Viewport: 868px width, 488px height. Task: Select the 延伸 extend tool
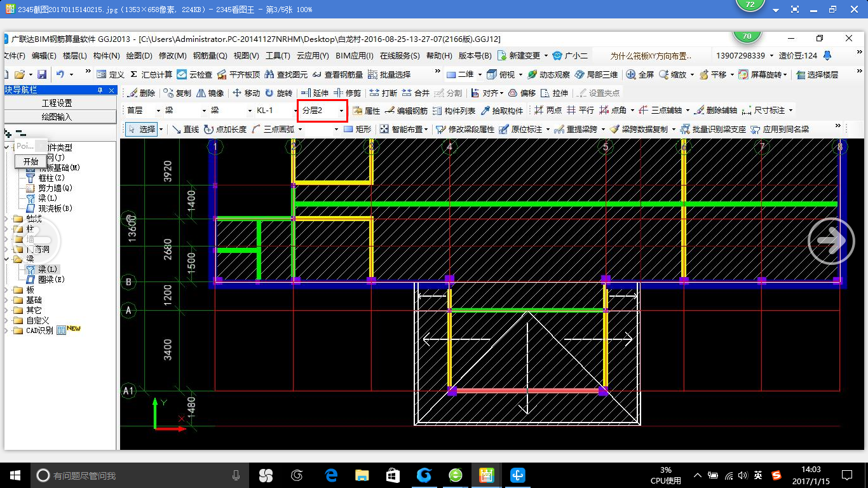click(x=315, y=93)
